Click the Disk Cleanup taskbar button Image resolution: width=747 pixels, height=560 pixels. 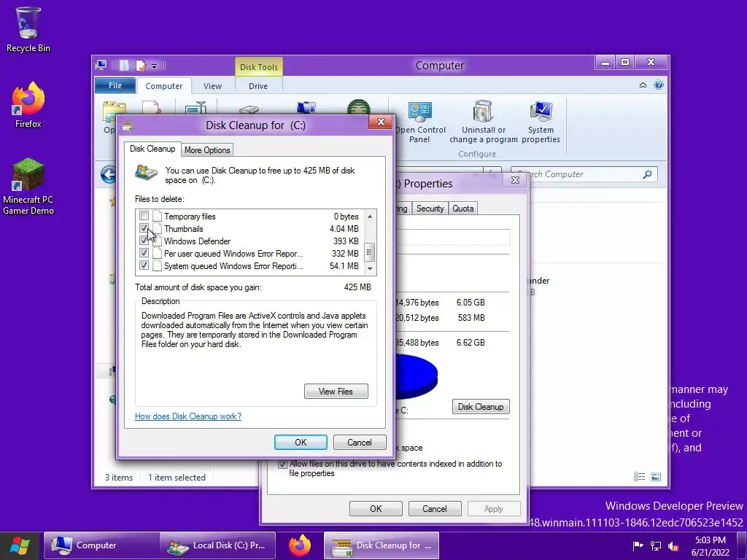coord(382,545)
